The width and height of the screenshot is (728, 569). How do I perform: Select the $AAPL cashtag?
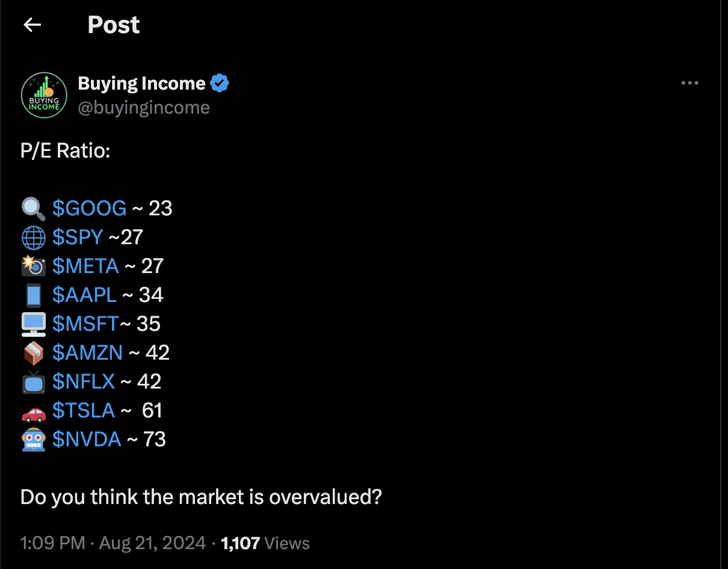coord(84,295)
